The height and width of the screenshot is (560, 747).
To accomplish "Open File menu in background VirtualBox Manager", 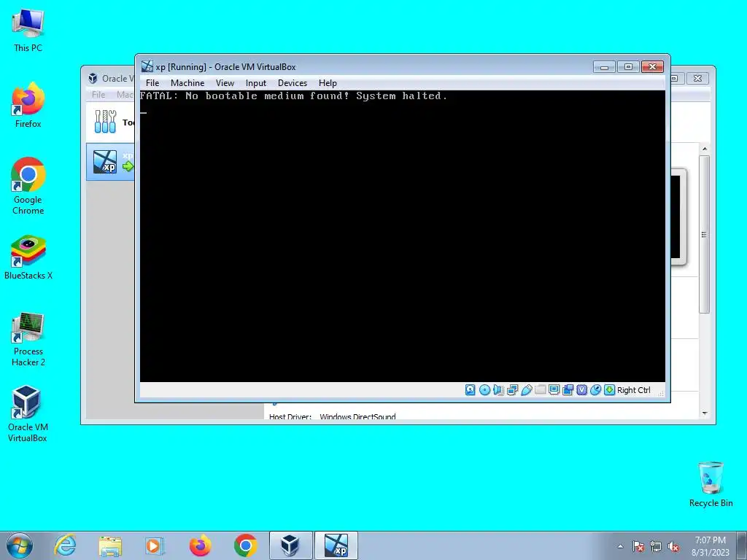I will point(98,95).
